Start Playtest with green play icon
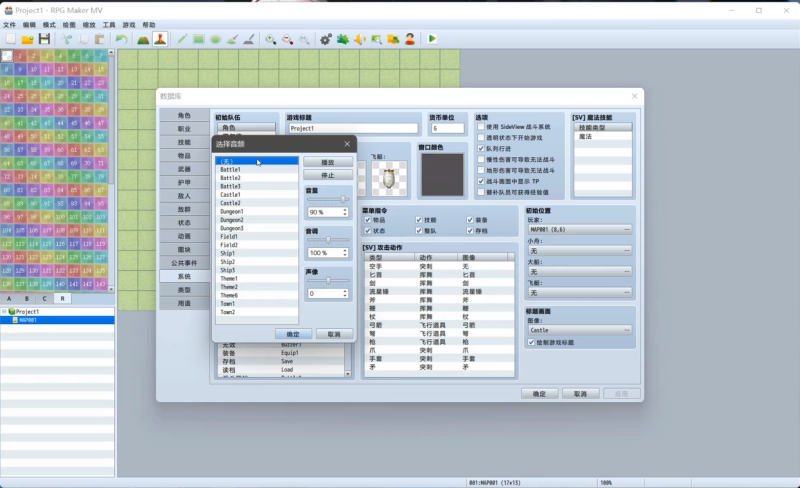800x488 pixels. [x=432, y=39]
